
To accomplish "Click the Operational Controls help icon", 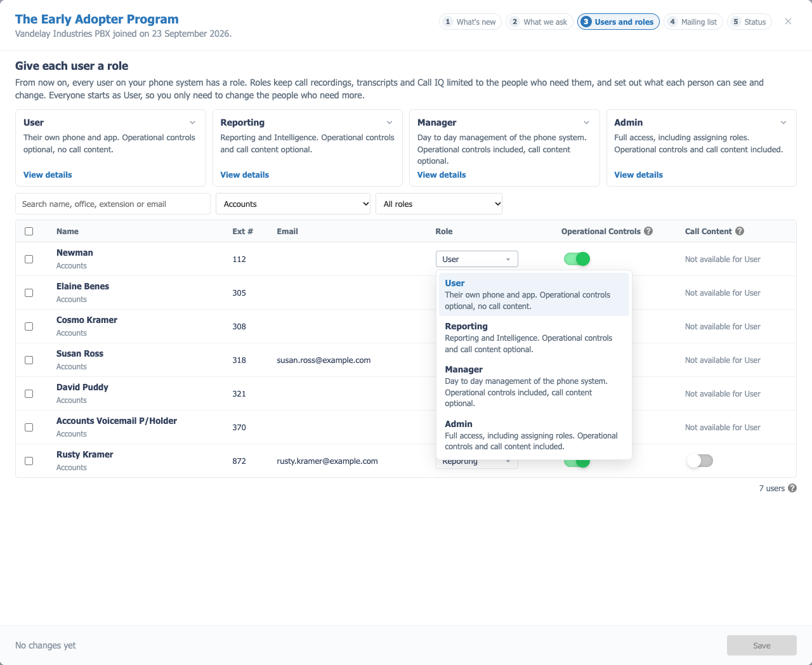I will tap(648, 231).
